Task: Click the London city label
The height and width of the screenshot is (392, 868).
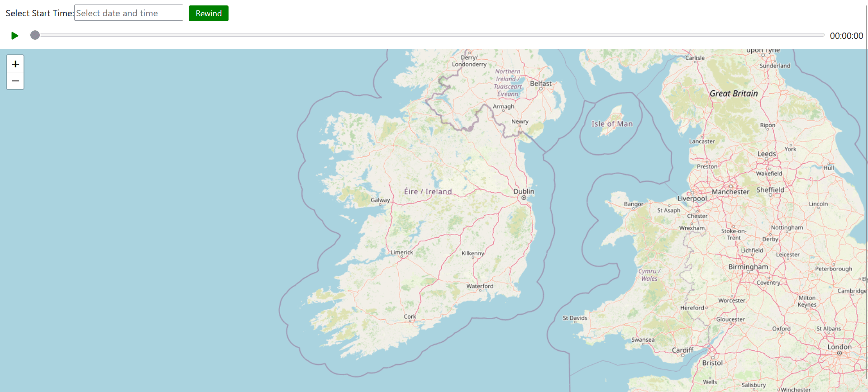Action: 839,347
